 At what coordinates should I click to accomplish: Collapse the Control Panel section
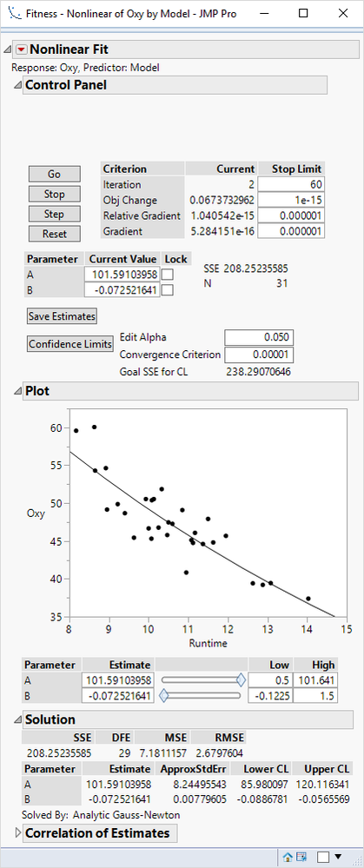(x=17, y=85)
